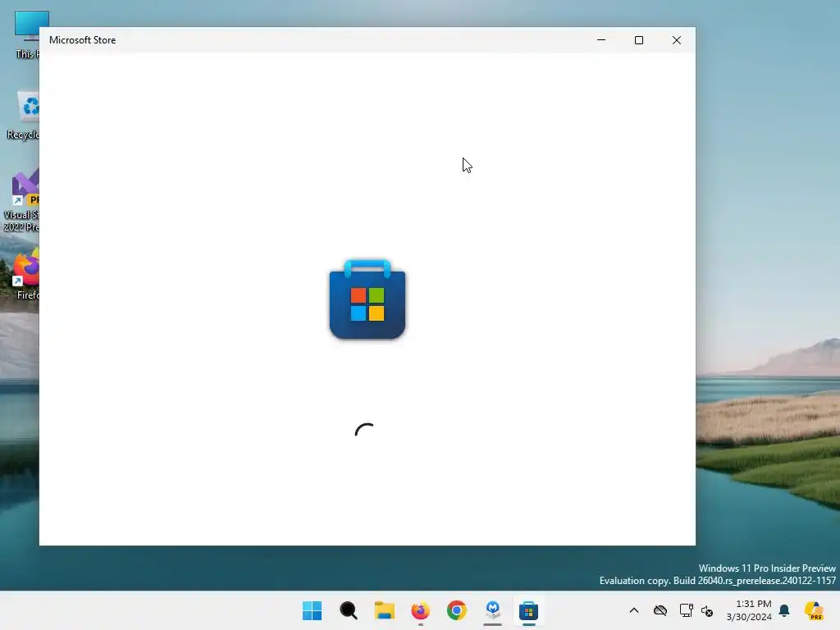Click the muted volume tray icon

coord(707,610)
